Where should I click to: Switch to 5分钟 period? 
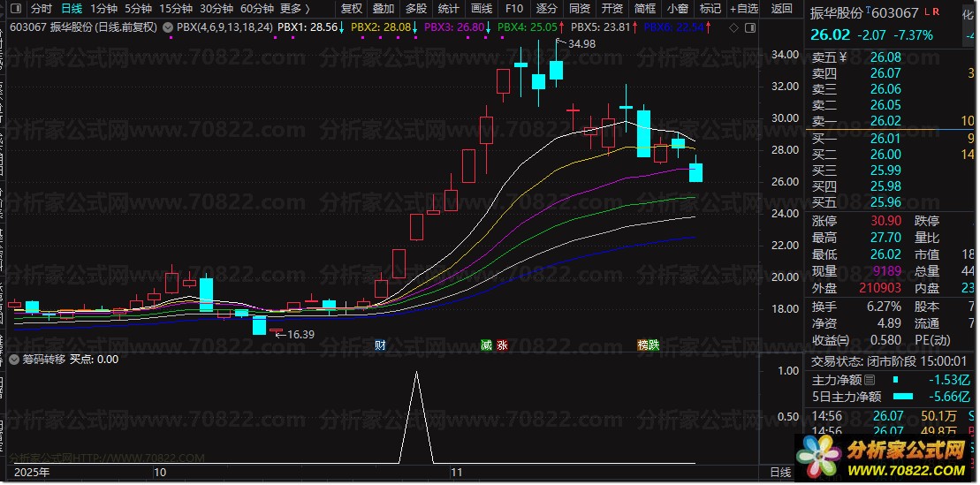pyautogui.click(x=138, y=9)
